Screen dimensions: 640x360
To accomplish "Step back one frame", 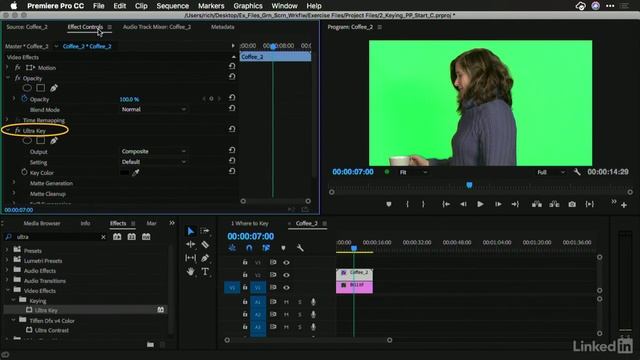I will click(463, 204).
